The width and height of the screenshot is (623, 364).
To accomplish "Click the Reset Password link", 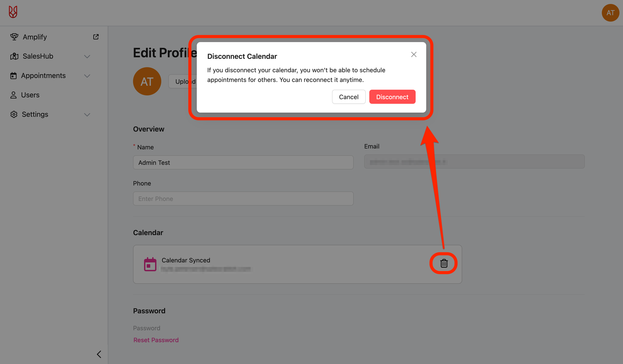I will [x=156, y=340].
